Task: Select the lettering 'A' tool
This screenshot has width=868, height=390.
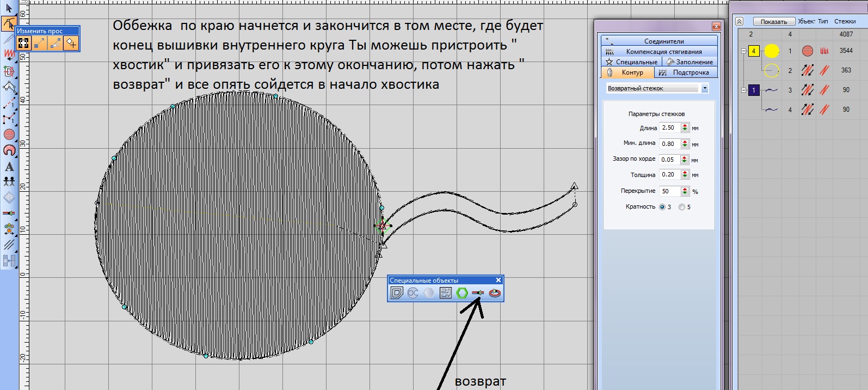Action: pyautogui.click(x=9, y=167)
